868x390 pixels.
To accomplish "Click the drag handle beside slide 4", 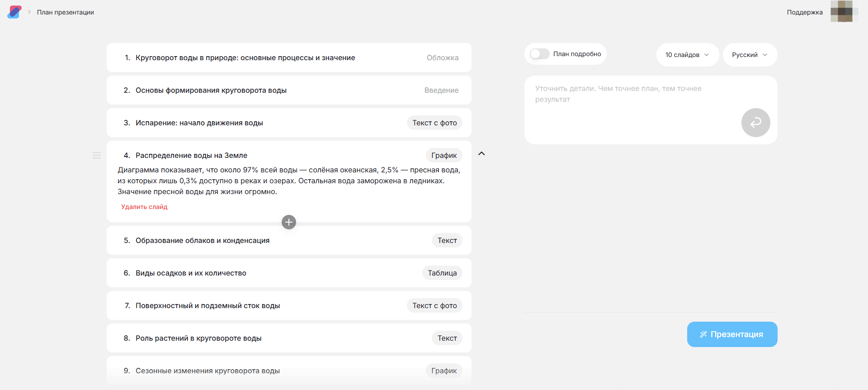I will (97, 155).
